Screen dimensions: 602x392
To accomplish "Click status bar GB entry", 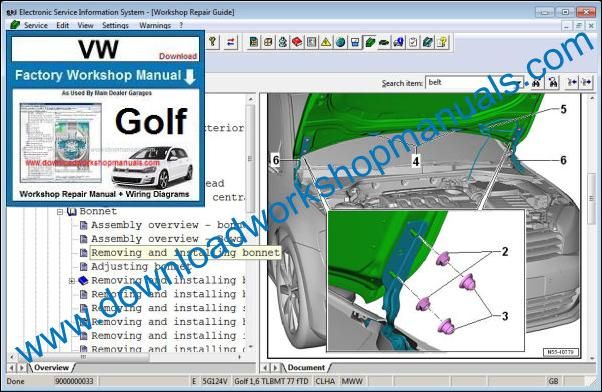I will pyautogui.click(x=553, y=381).
